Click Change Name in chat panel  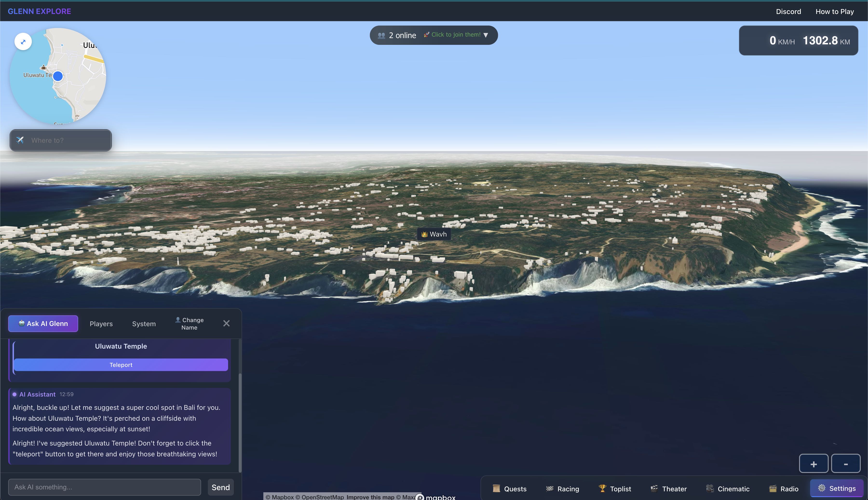(189, 324)
